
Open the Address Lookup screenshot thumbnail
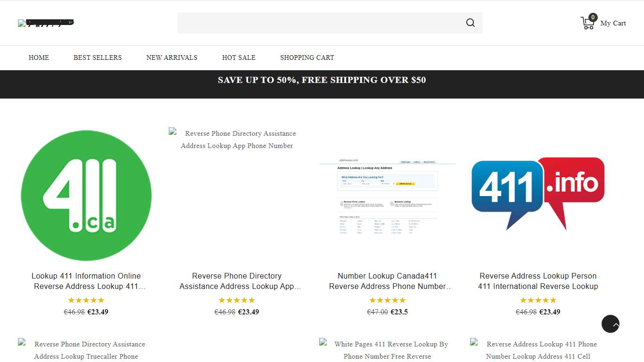click(x=388, y=196)
